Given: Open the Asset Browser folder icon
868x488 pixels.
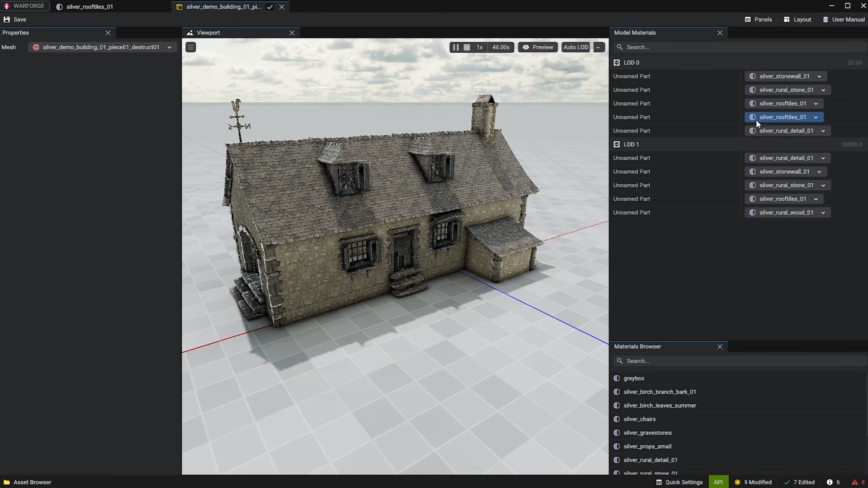Looking at the screenshot, I should pyautogui.click(x=6, y=482).
